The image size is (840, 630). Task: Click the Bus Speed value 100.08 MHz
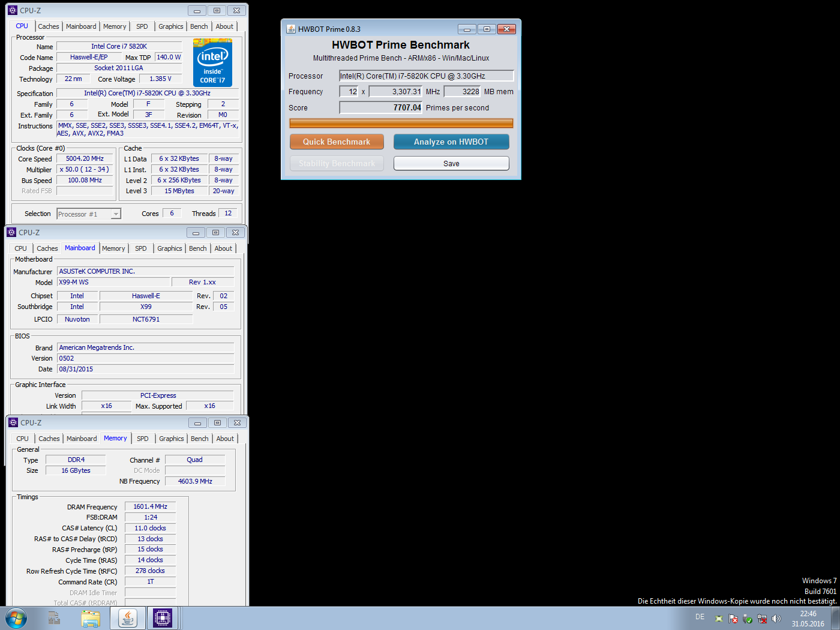(x=85, y=180)
